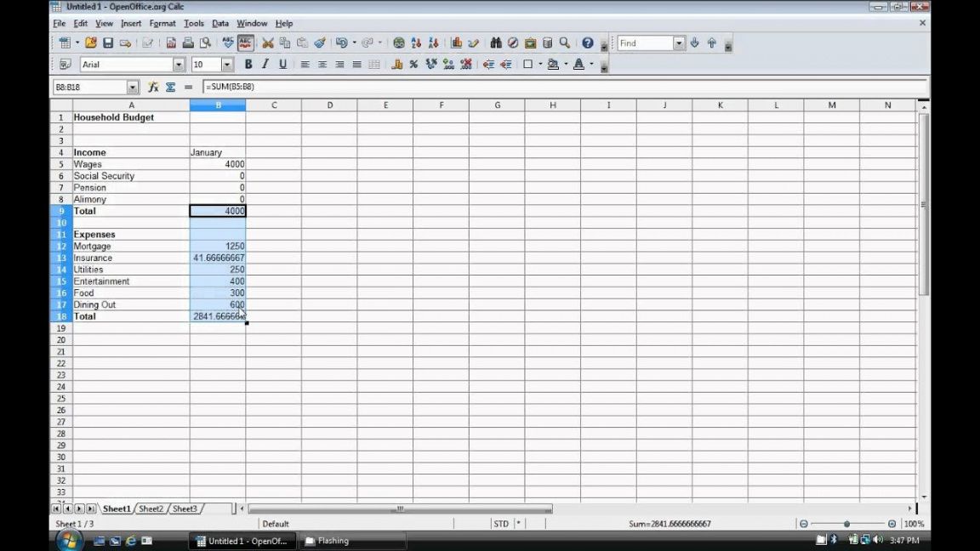
Task: Click the Save document icon
Action: click(108, 43)
